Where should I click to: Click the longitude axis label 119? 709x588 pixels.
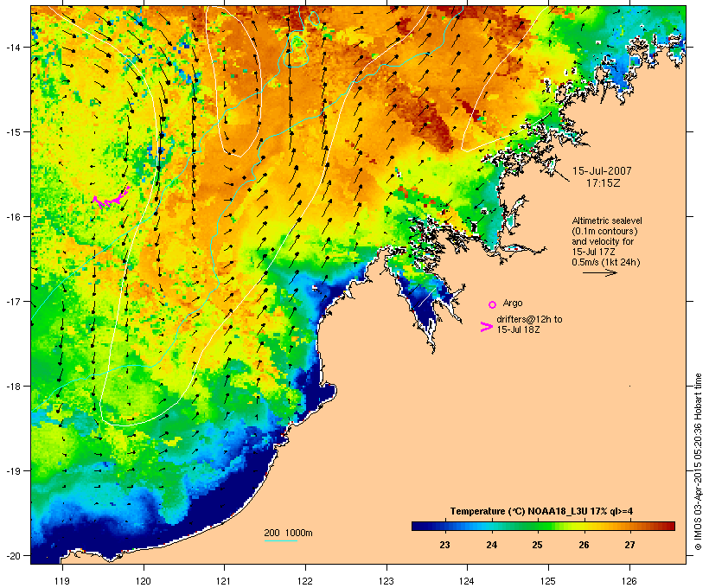62,581
